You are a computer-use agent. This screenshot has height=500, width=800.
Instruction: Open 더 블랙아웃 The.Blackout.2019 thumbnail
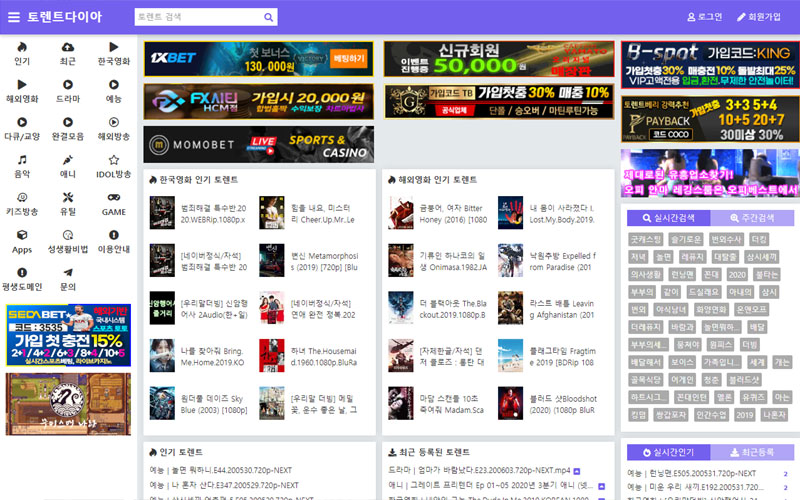pos(401,308)
